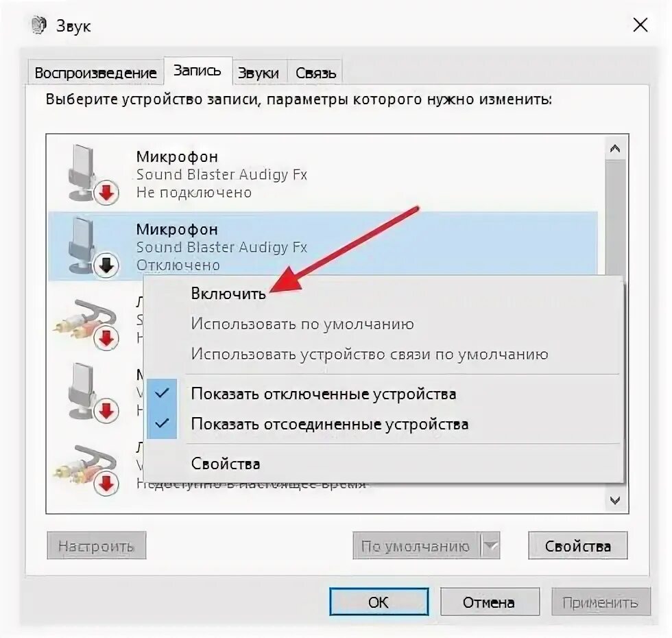
Task: Click the disabled microphone's black arrow icon
Action: pyautogui.click(x=106, y=266)
